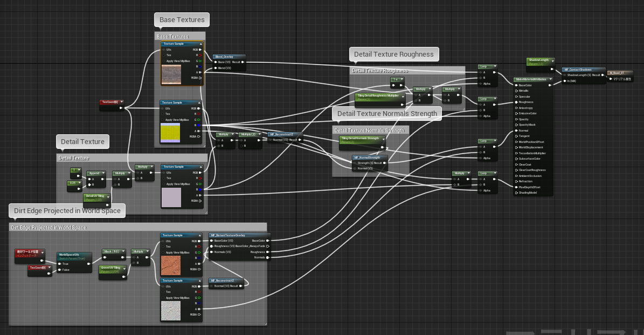
Task: Open the ShadowLength parameter node dropdown arrow
Action: [x=552, y=60]
